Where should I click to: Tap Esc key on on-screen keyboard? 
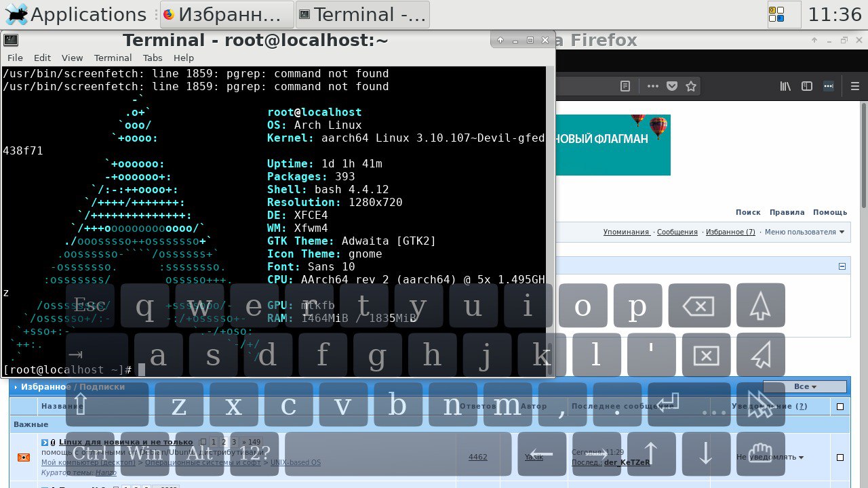[x=90, y=306]
